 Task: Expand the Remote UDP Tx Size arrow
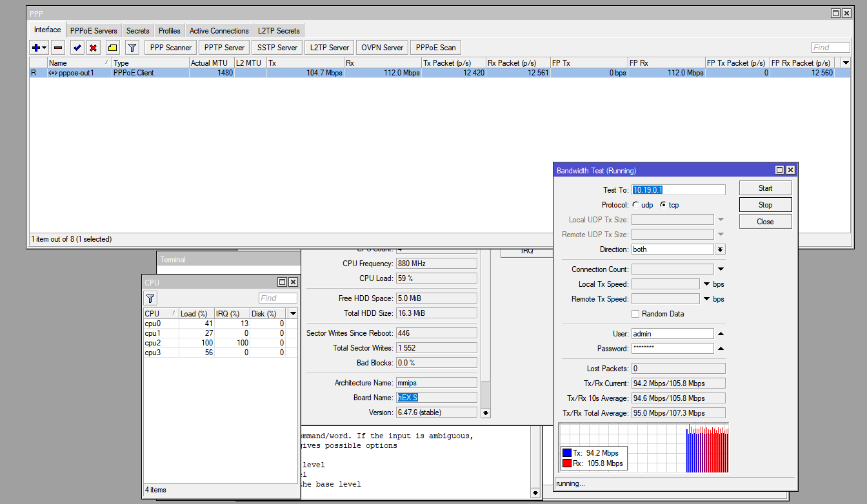tap(721, 235)
